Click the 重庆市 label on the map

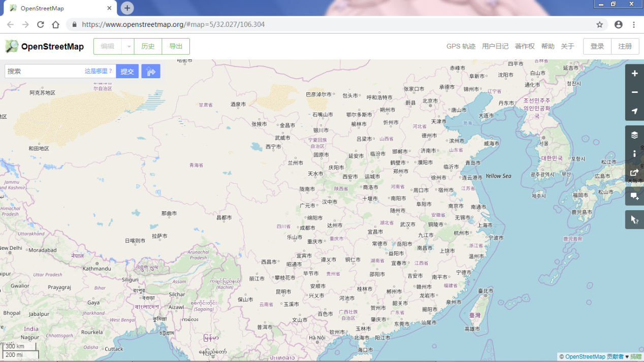[315, 242]
